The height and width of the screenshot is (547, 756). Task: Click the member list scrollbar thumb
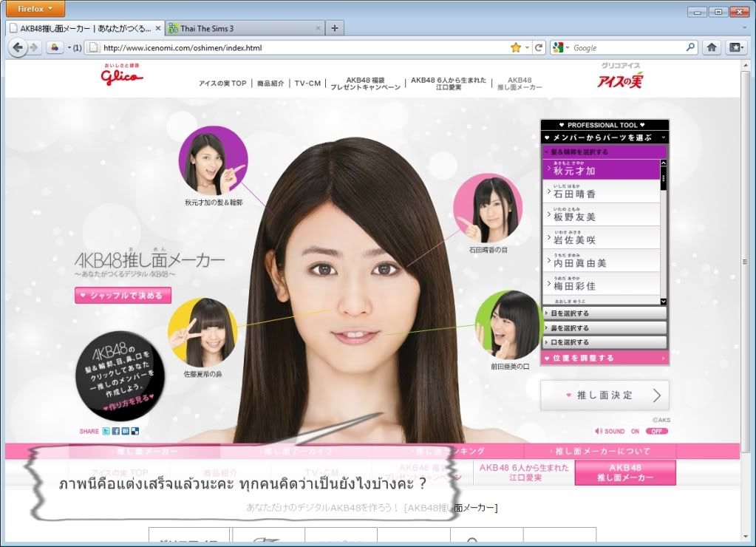(x=664, y=178)
